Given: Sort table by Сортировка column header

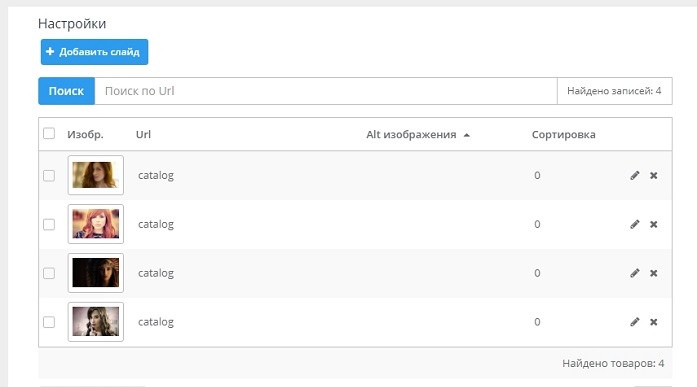Looking at the screenshot, I should (563, 135).
